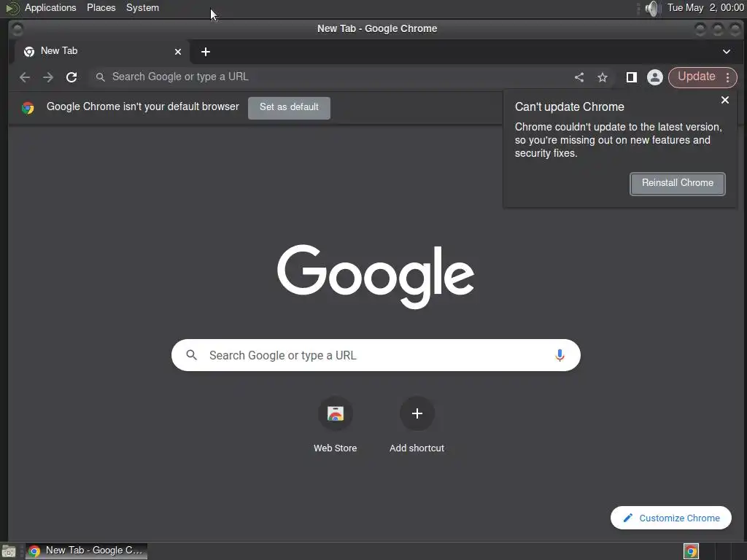Click the window menu button in title bar left
747x560 pixels.
[x=18, y=29]
